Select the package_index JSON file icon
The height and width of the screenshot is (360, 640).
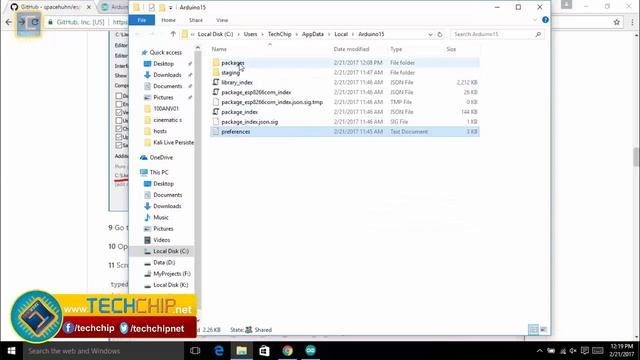216,112
